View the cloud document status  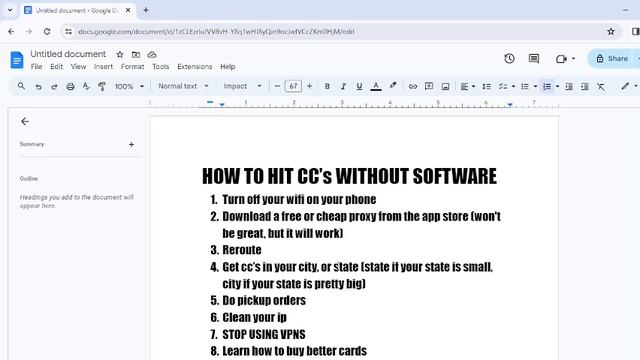pyautogui.click(x=152, y=54)
